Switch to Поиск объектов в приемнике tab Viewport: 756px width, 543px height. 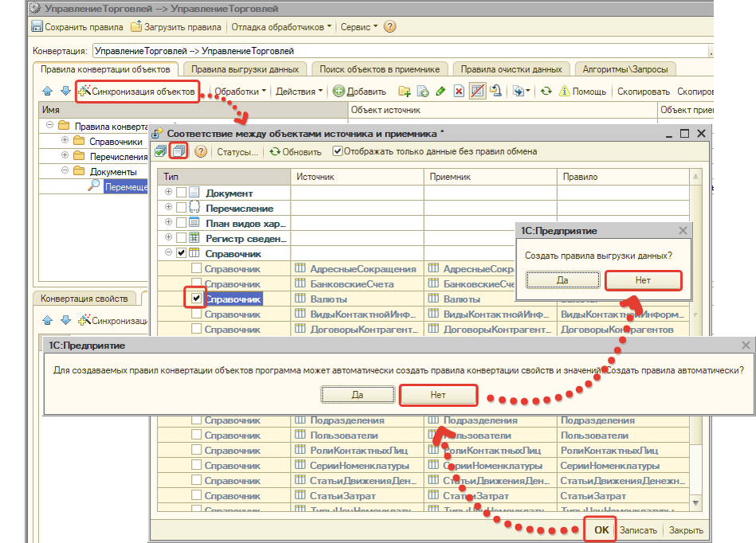379,69
